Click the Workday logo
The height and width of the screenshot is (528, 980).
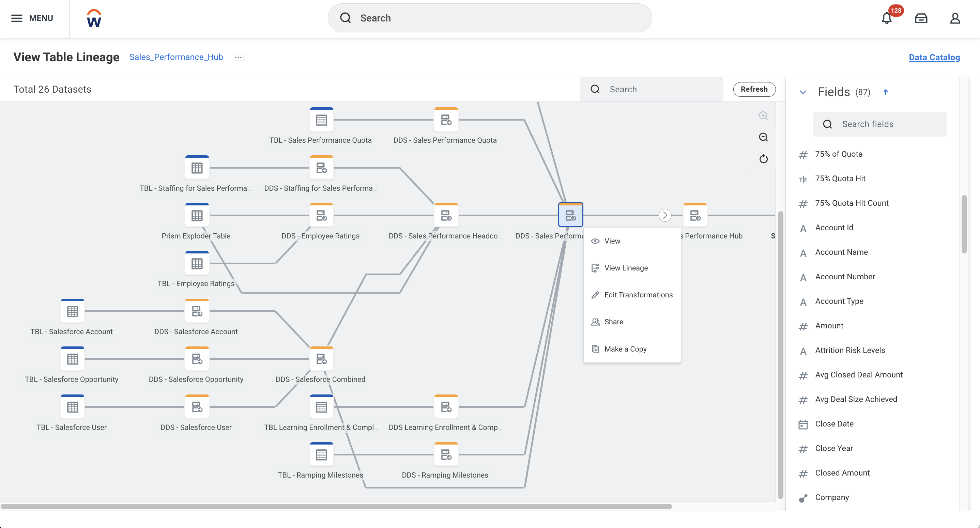[94, 18]
